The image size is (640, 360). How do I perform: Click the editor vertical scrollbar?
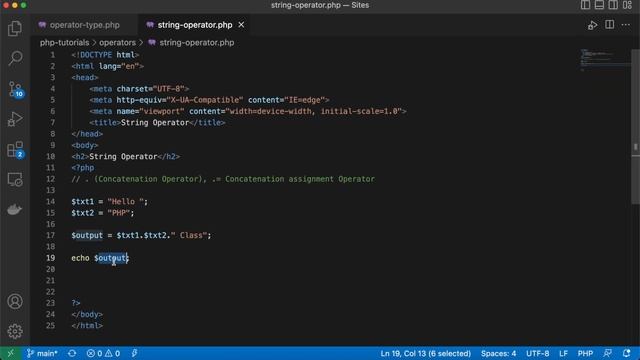point(636,127)
